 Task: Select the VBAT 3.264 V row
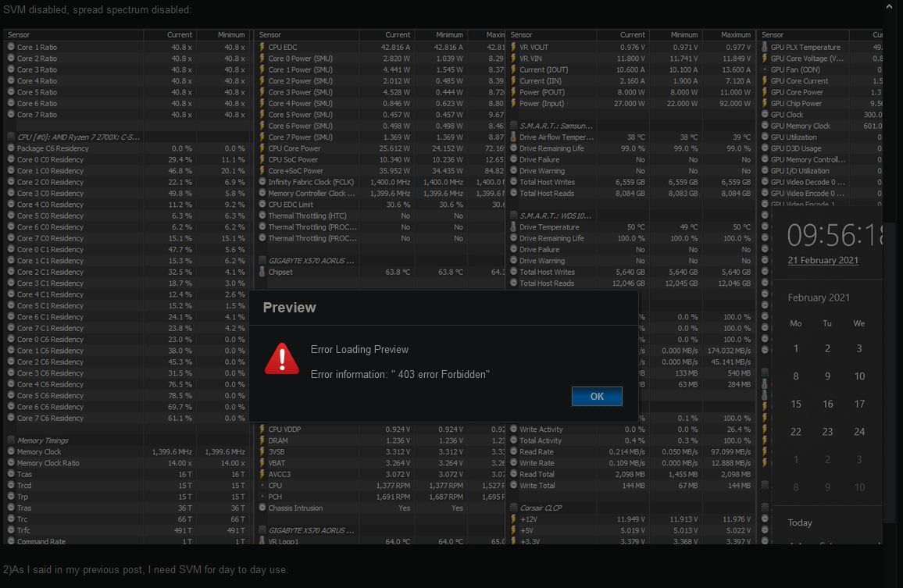[380, 463]
